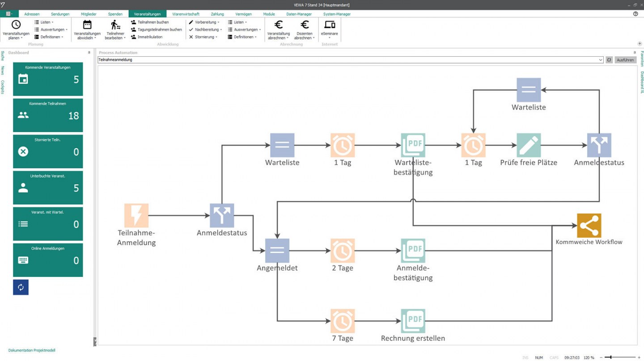
Task: Open eSeminare device icon
Action: tap(330, 25)
